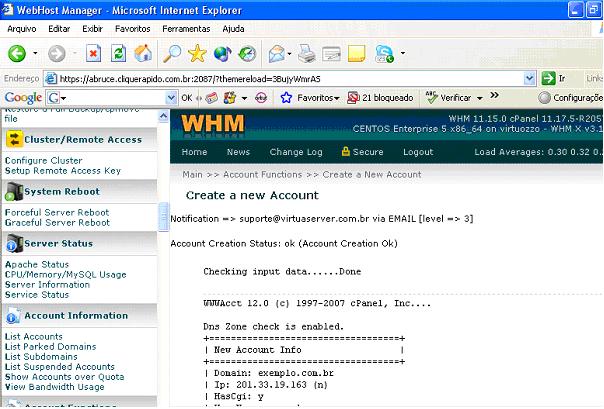Click the Account Information section icon
The height and width of the screenshot is (409, 604).
coord(13,315)
